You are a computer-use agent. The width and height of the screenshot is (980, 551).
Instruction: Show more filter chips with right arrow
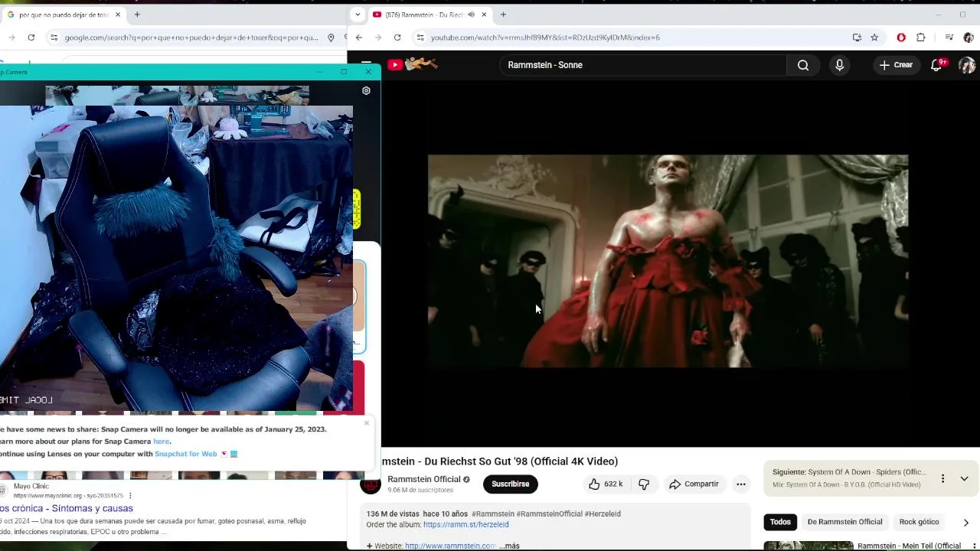pyautogui.click(x=965, y=522)
